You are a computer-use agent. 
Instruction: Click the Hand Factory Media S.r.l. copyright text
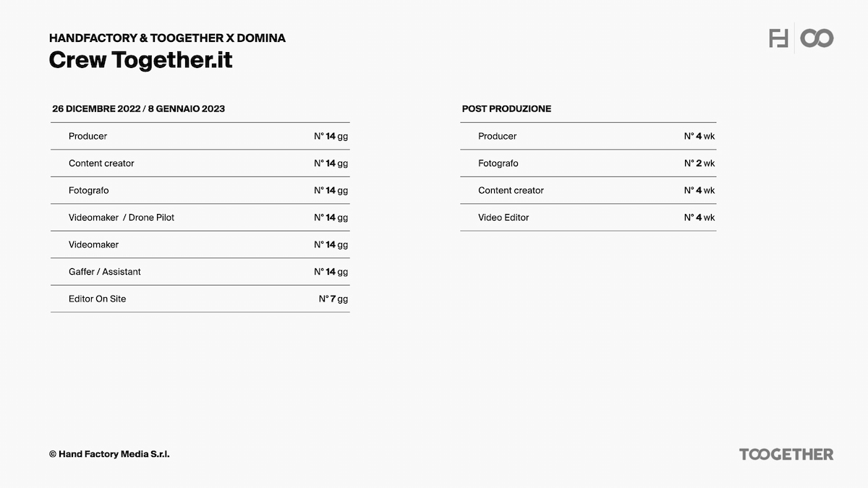(x=109, y=454)
